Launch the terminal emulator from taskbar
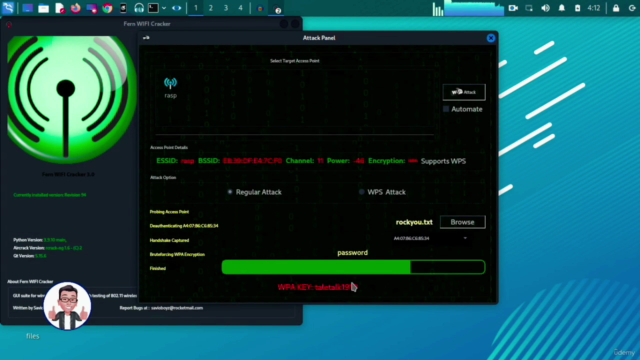Screen dimensions: 640x360 [153, 8]
